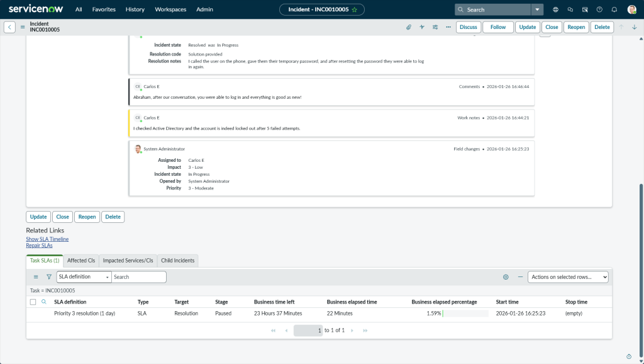Open the SLA definition search field dropdown
644x364 pixels.
84,276
